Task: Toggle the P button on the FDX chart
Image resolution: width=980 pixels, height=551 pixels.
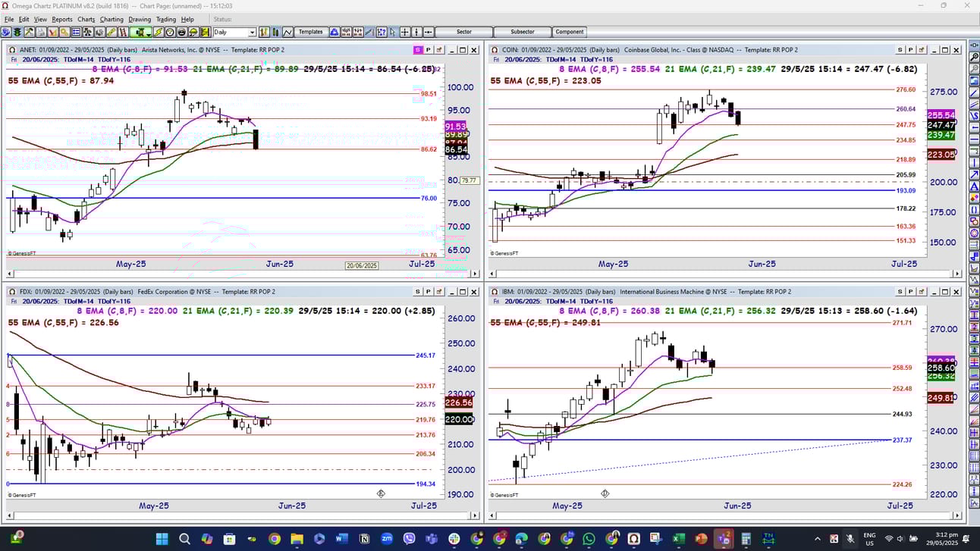Action: [428, 292]
